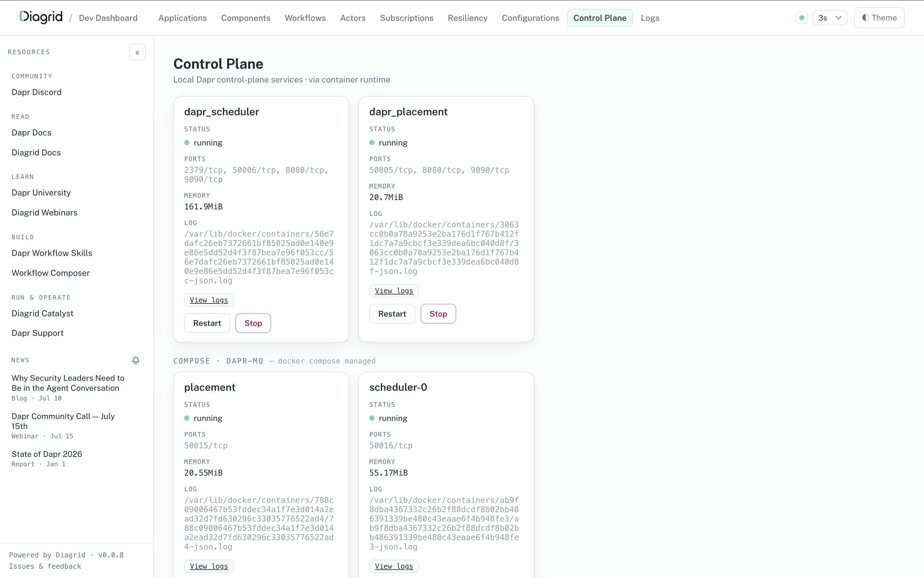
Task: View logs for scheduler-0 container
Action: click(x=394, y=566)
